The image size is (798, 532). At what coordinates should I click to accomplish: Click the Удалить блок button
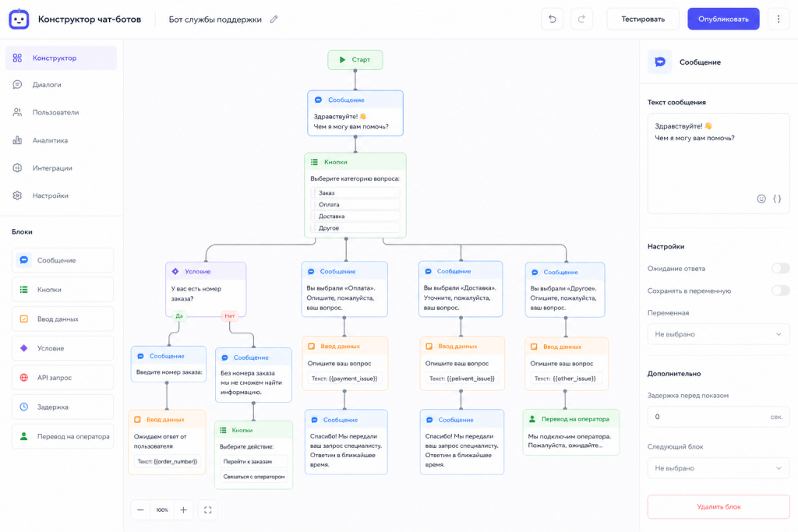(x=718, y=506)
